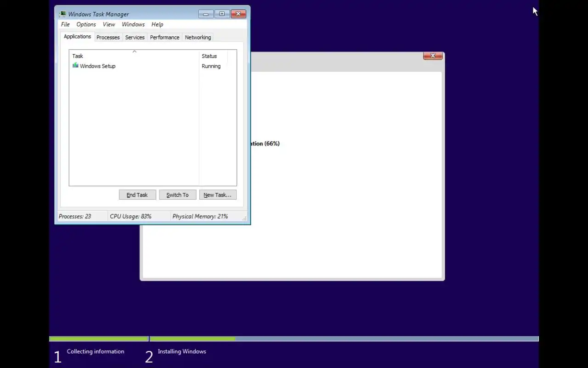Select the Windows Setup row text
The image size is (588, 368).
(97, 66)
